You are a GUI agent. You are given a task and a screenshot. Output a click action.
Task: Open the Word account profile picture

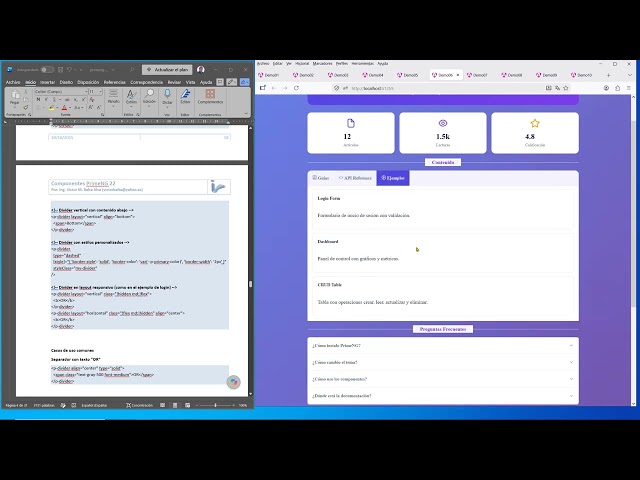coord(201,70)
